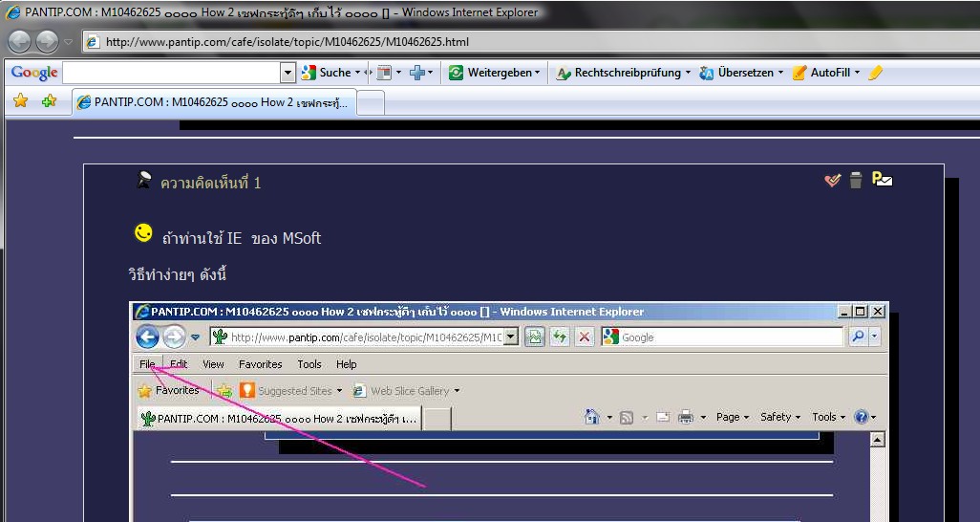
Task: Click the outer address bar with pantip URL
Action: [531, 42]
